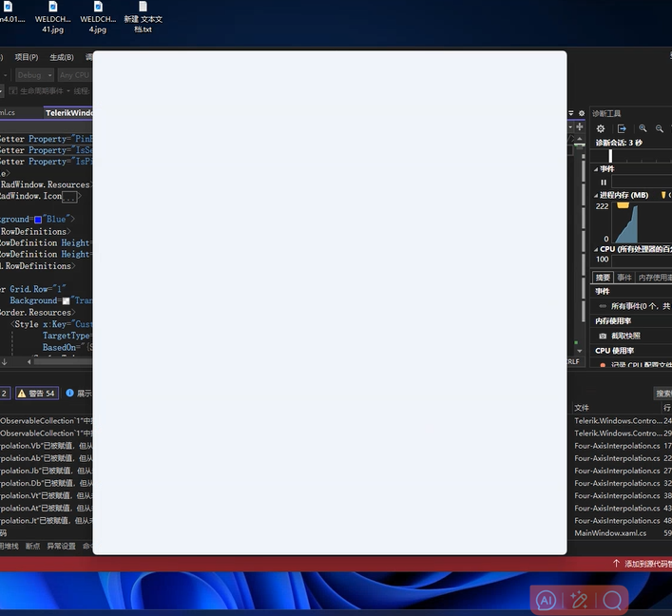Click the magic wand edit icon
Viewport: 672px width, 616px height.
click(579, 600)
